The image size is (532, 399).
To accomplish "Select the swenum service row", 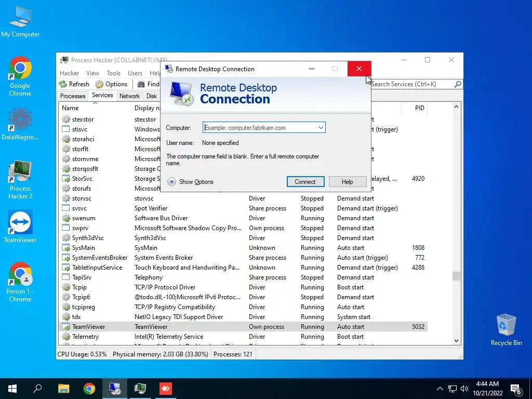I will tap(243, 218).
